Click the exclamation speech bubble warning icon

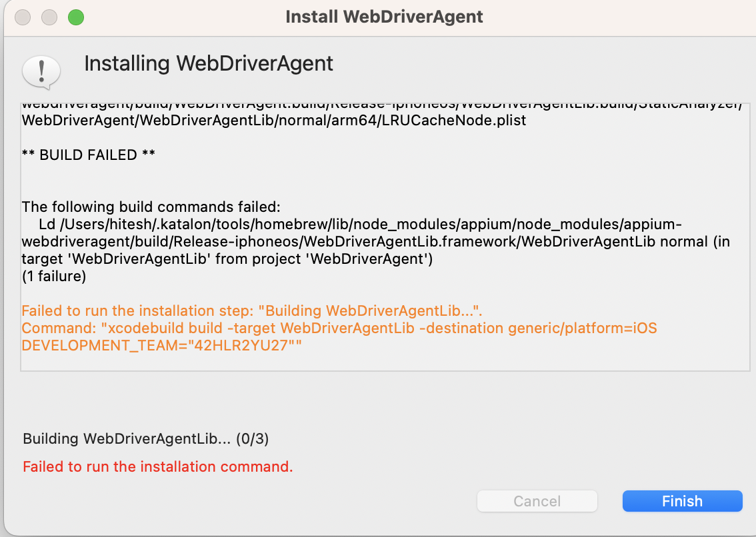[41, 71]
